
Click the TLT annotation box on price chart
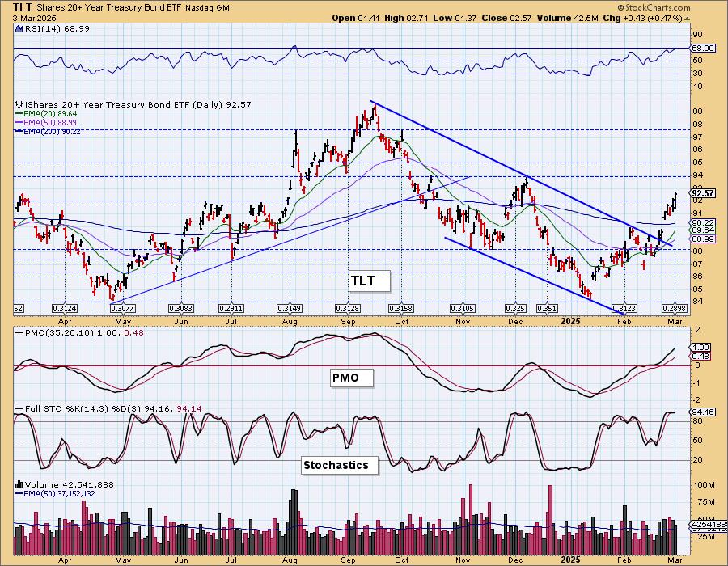[370, 281]
